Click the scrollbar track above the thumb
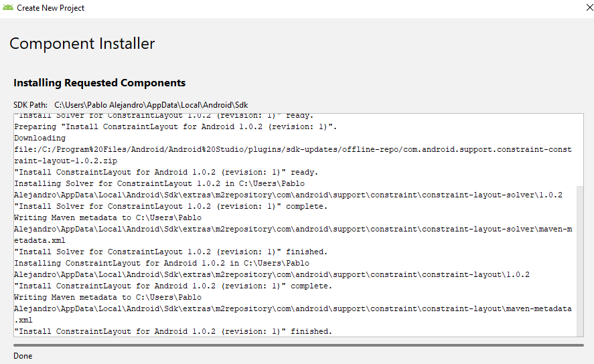 [580, 150]
